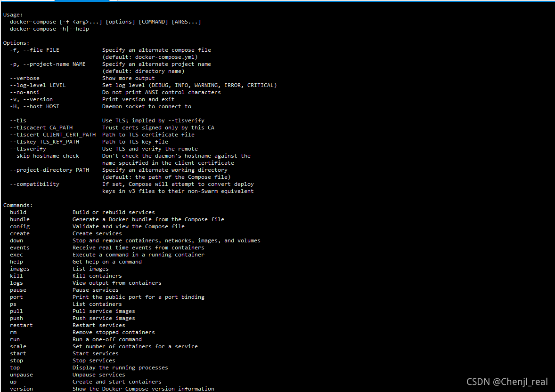Click 'Get help on a command' description
This screenshot has height=392, width=555.
point(107,262)
